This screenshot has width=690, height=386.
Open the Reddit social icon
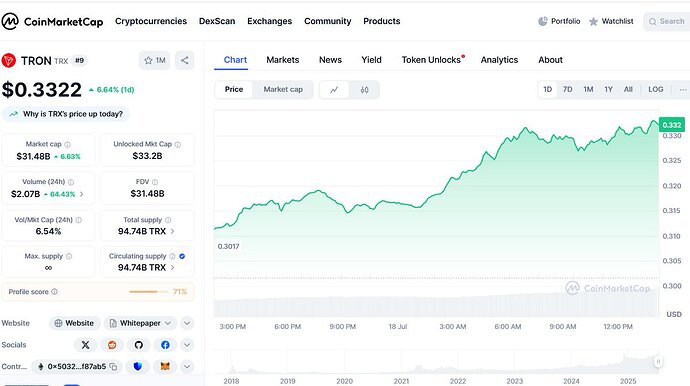click(x=112, y=345)
